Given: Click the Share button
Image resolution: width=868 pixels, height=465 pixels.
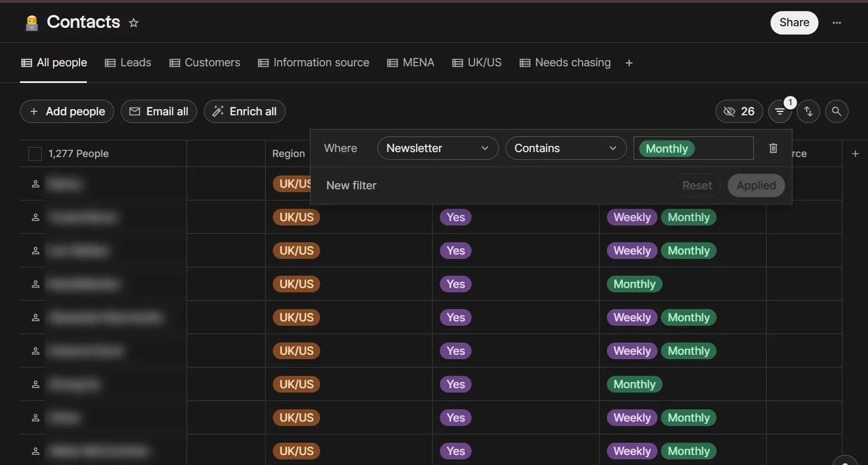Looking at the screenshot, I should [x=794, y=23].
